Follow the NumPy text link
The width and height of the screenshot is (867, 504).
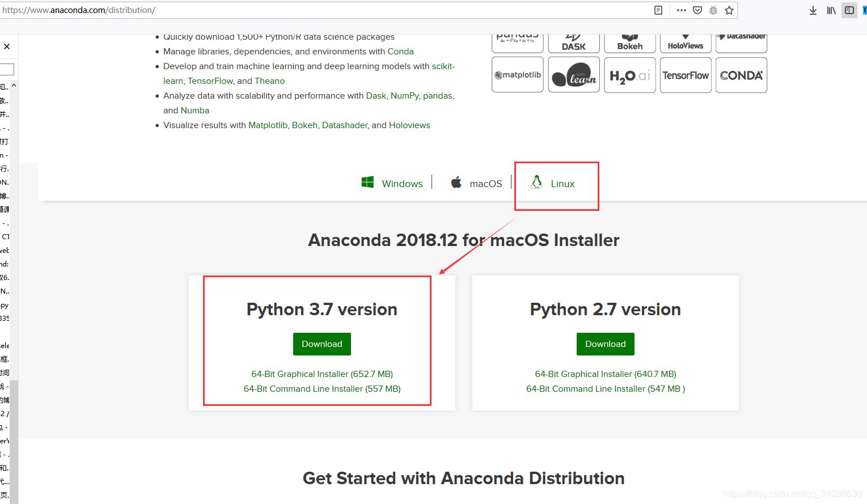404,96
